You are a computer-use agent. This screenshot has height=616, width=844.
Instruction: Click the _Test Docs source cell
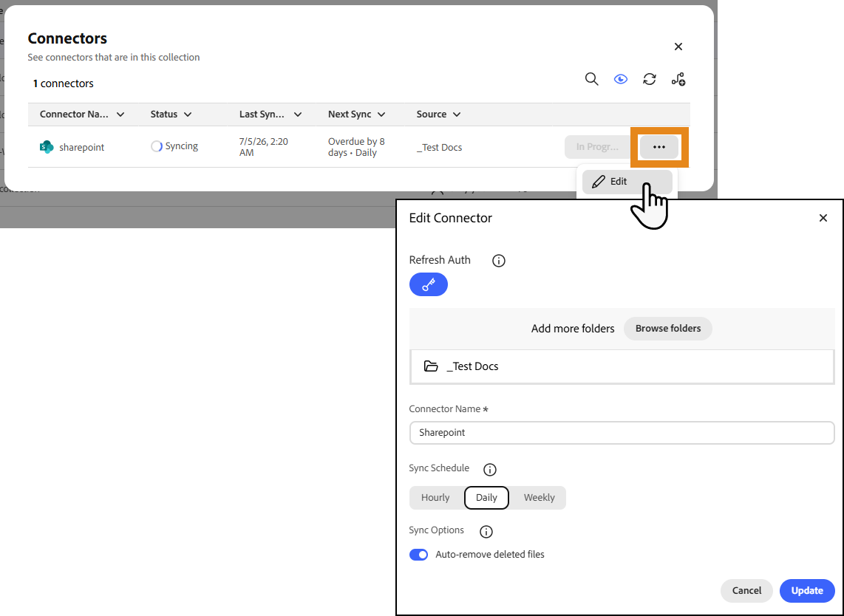pos(439,148)
